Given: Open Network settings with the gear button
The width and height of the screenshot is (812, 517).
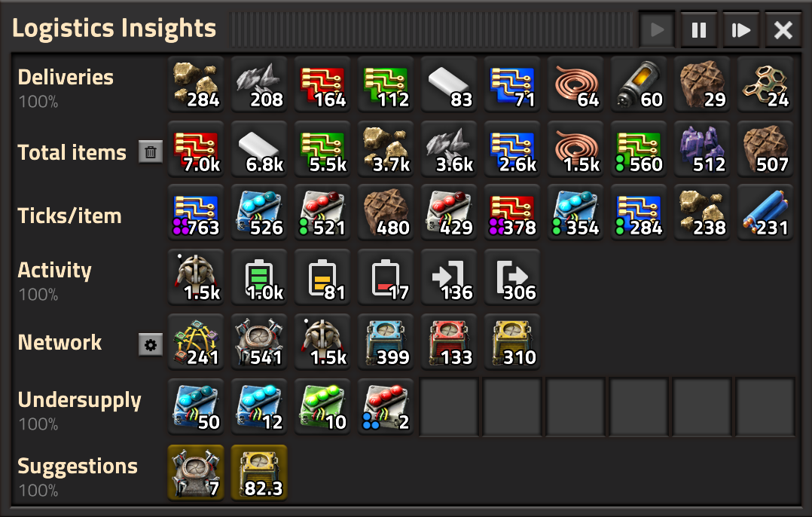Looking at the screenshot, I should (151, 345).
